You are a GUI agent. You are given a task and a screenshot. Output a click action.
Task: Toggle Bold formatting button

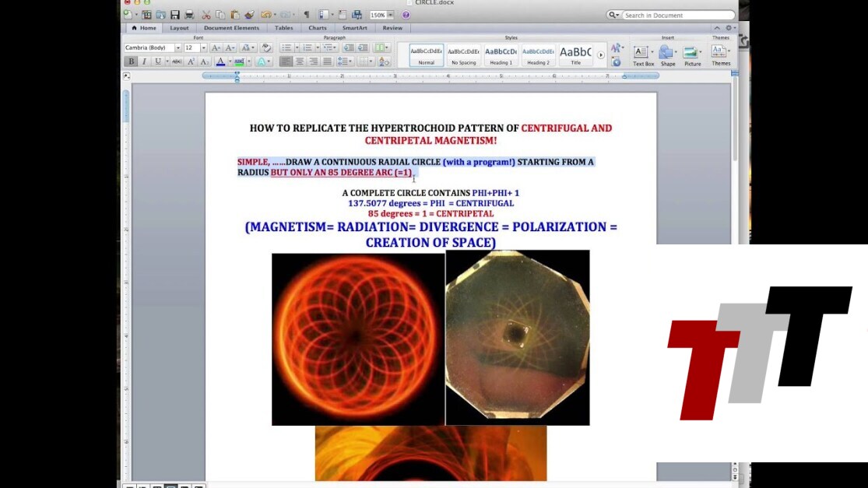[131, 61]
